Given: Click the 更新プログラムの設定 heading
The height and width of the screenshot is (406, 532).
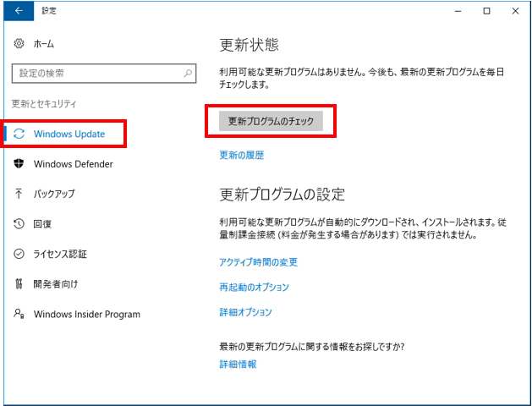Looking at the screenshot, I should [282, 195].
